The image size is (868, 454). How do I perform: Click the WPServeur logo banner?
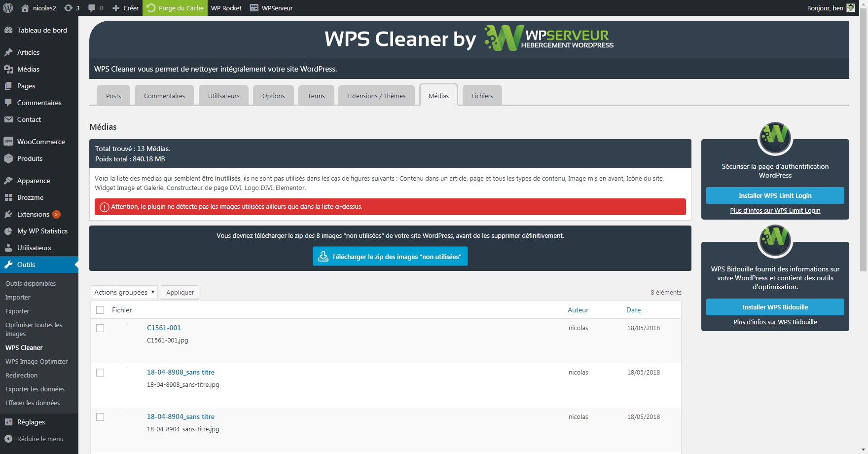click(x=549, y=38)
